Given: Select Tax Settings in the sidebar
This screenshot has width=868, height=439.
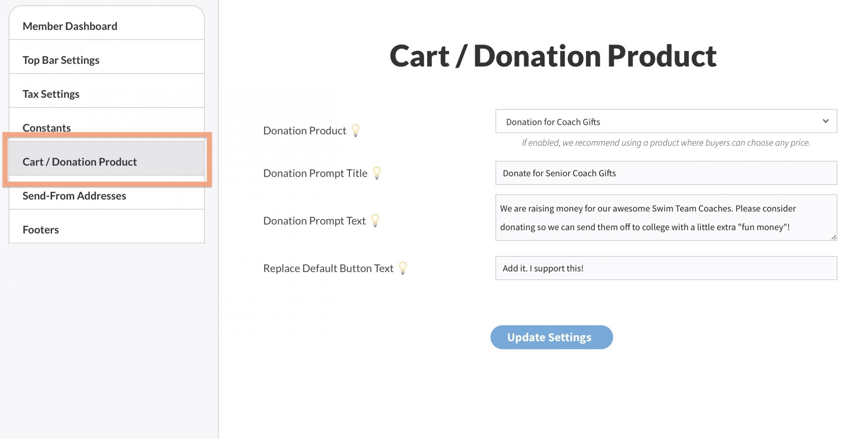Looking at the screenshot, I should 51,94.
